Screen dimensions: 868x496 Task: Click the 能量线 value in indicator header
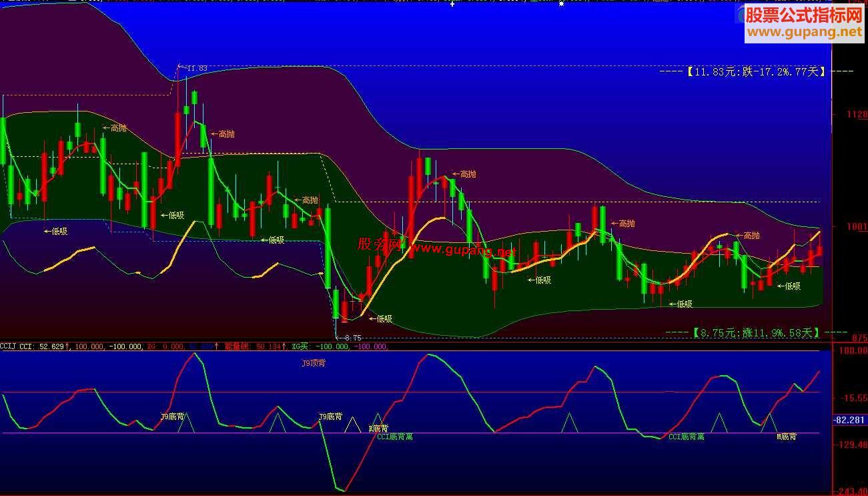[x=254, y=346]
